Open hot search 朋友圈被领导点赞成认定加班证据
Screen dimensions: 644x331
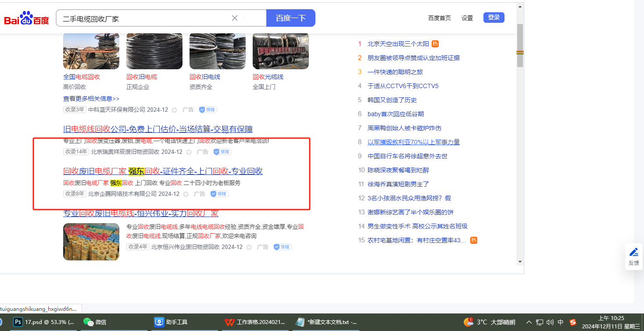pos(414,58)
